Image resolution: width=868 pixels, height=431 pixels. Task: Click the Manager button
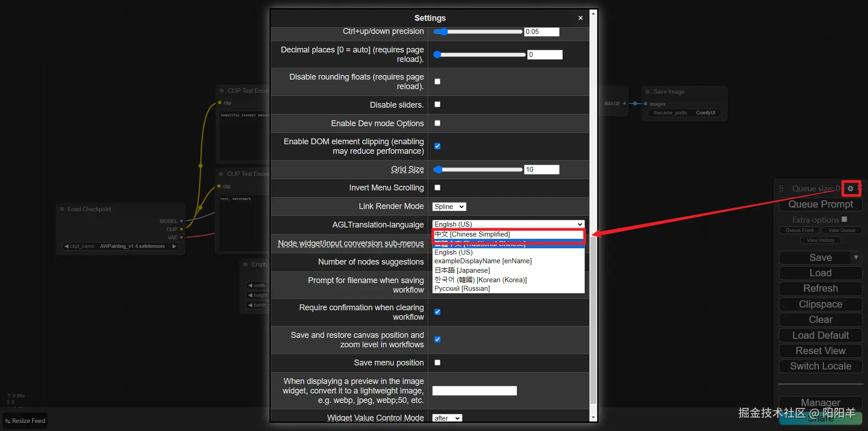click(821, 403)
